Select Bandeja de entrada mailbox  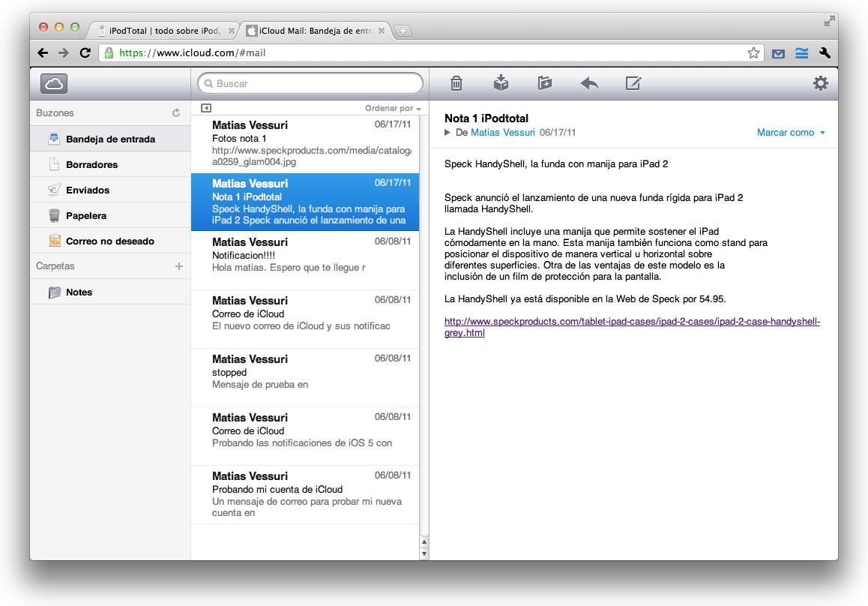point(110,139)
